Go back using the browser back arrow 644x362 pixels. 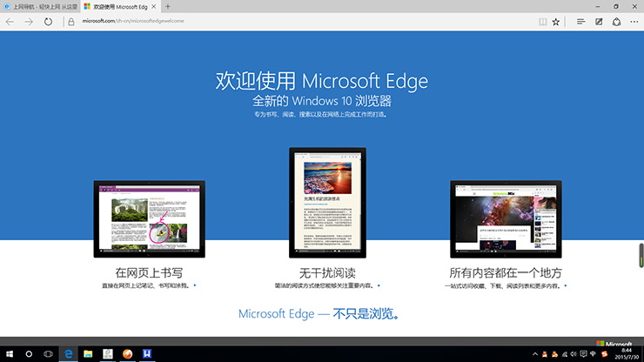[x=10, y=22]
